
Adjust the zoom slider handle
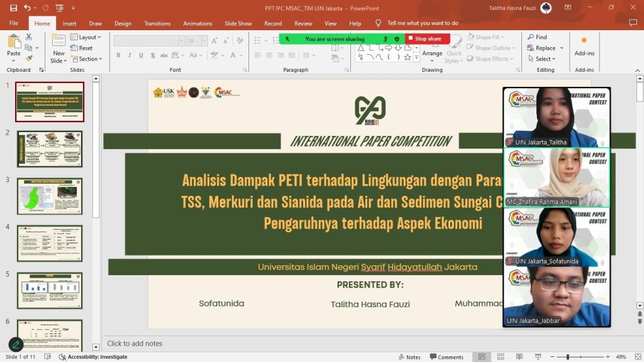click(568, 357)
